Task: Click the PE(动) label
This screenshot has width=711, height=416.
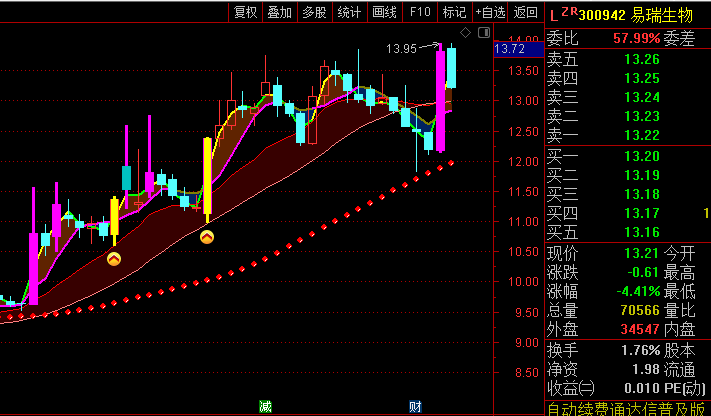Action: [x=685, y=389]
